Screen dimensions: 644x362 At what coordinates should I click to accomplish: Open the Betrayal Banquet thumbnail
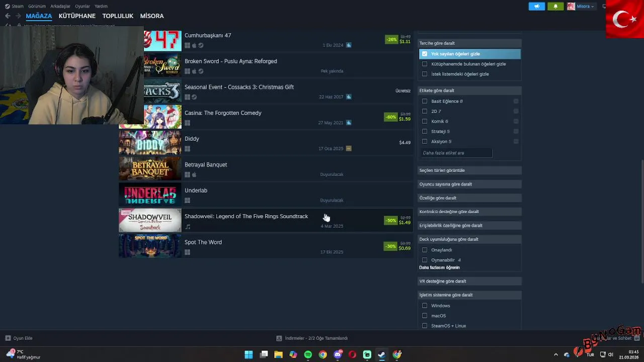coord(150,168)
